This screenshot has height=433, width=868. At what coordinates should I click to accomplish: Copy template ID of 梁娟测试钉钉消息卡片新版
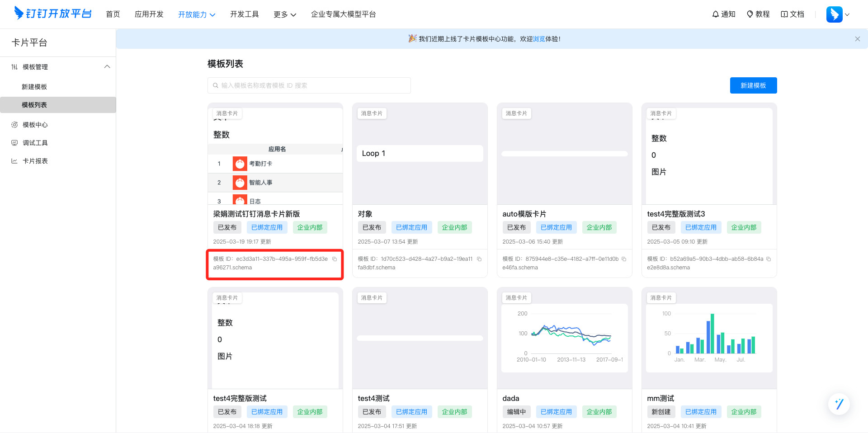[x=335, y=259]
